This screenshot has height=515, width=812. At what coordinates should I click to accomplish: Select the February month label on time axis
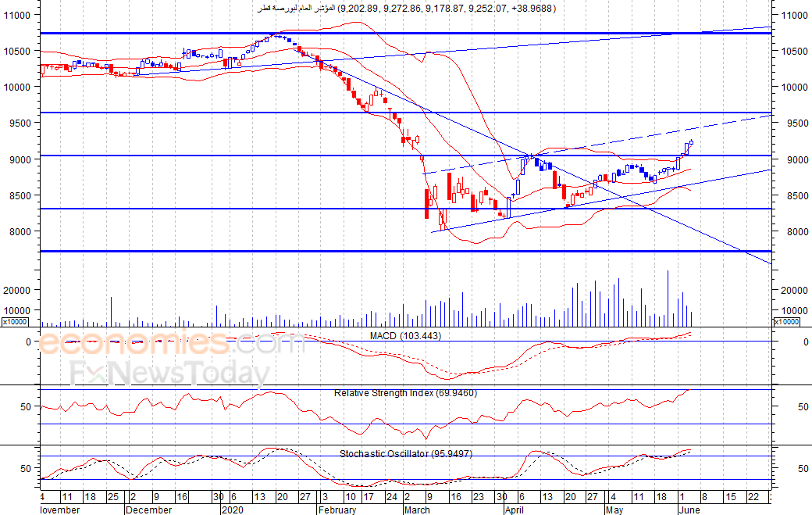pyautogui.click(x=337, y=510)
